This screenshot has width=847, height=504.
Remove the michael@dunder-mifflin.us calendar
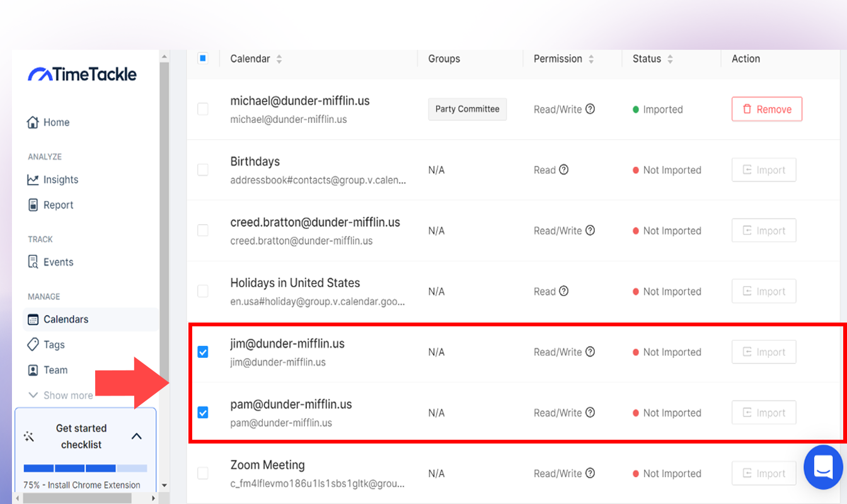pos(767,109)
